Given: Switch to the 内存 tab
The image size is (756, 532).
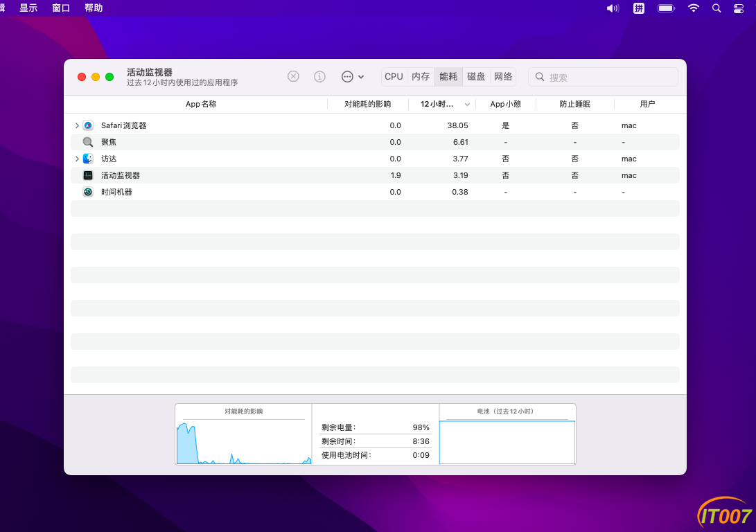Looking at the screenshot, I should pyautogui.click(x=421, y=77).
